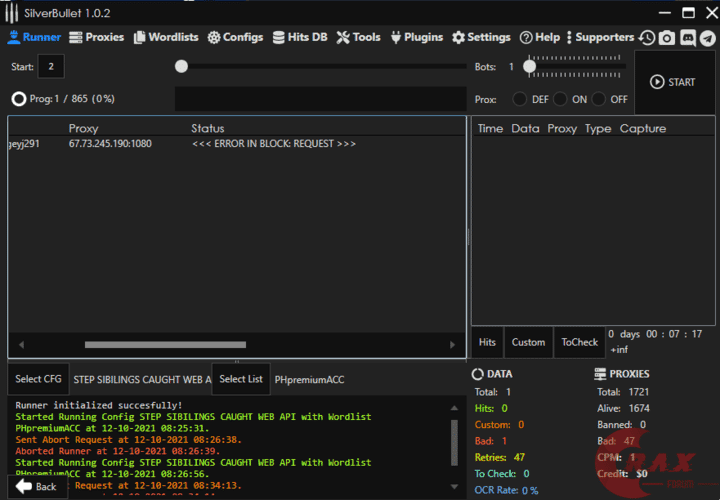720x500 pixels.
Task: Open the Plugins tab
Action: [x=415, y=37]
